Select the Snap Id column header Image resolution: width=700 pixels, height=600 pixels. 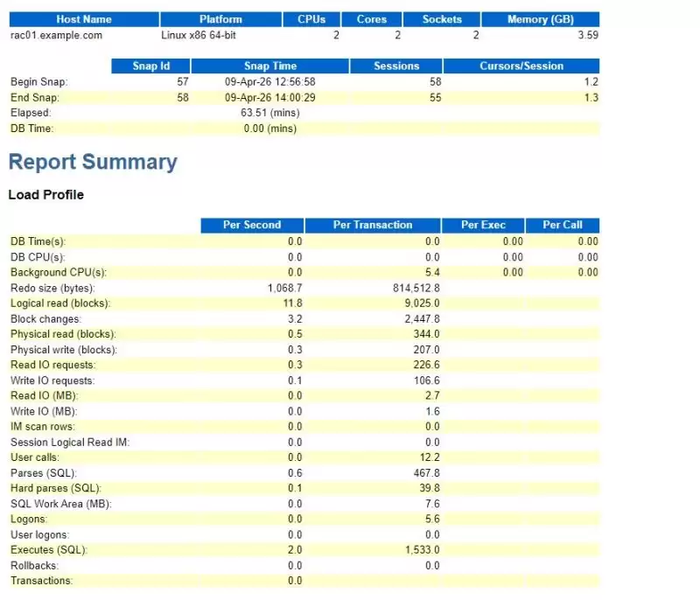150,66
